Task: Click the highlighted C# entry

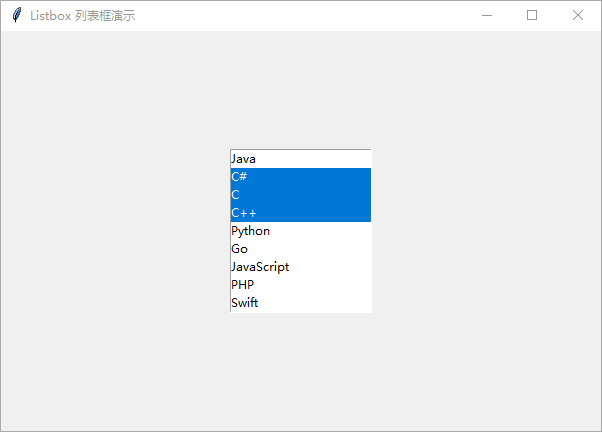Action: (x=301, y=177)
